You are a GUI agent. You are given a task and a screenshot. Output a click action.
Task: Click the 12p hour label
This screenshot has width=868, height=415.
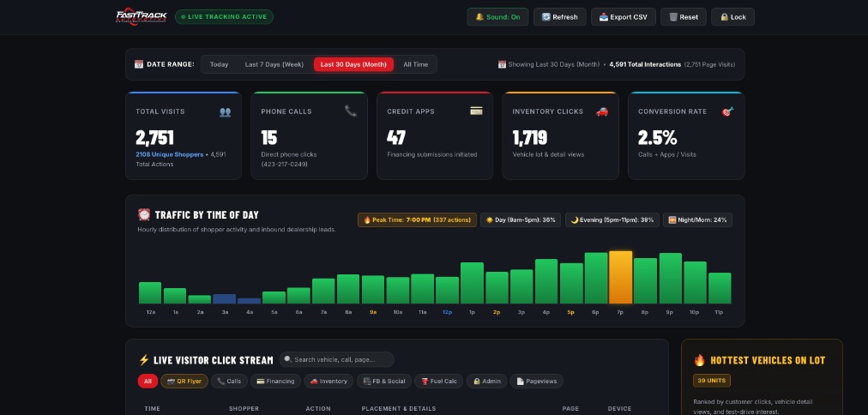[x=447, y=312]
